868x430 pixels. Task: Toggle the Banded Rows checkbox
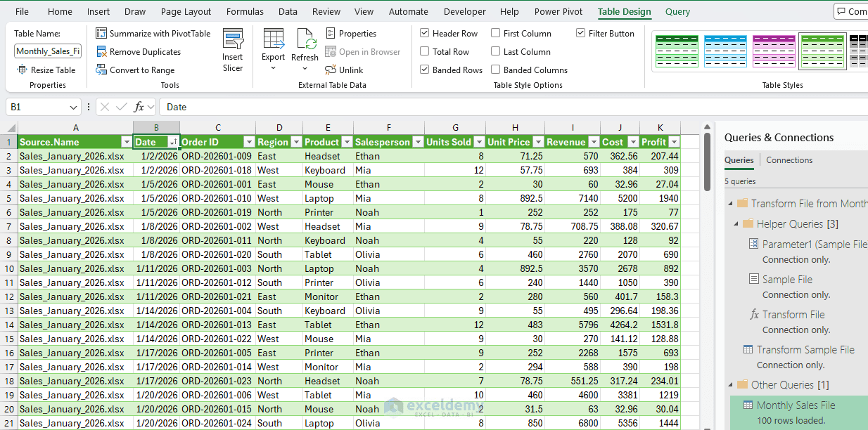(425, 70)
